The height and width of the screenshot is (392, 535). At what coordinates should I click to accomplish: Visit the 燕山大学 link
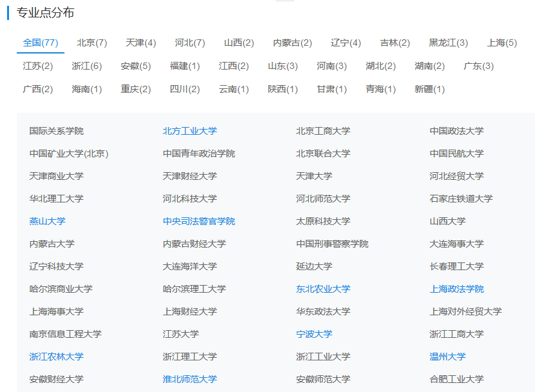47,221
